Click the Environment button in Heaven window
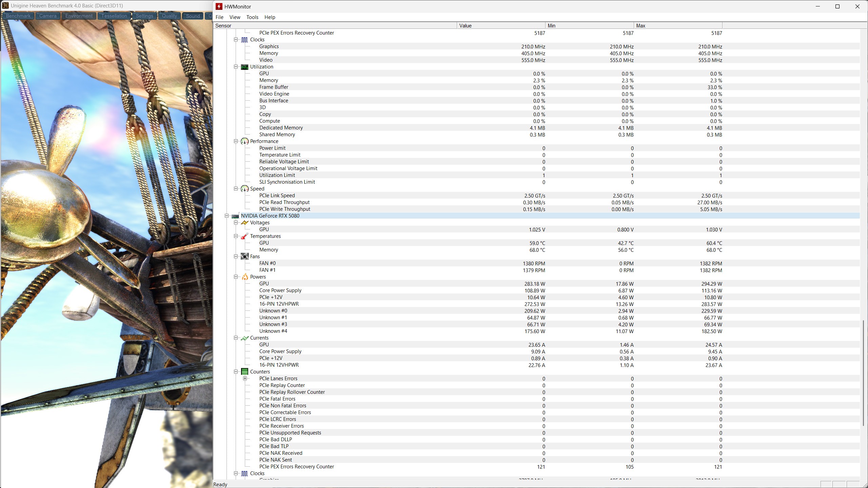Viewport: 868px width, 488px height. tap(79, 16)
